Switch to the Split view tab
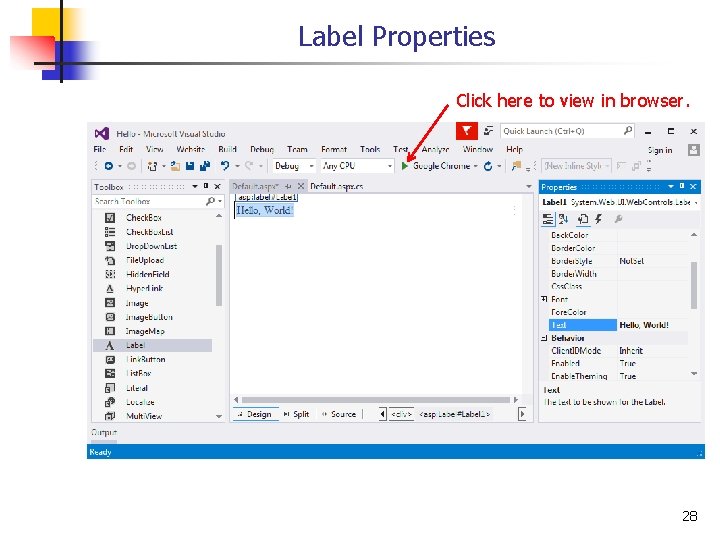 click(297, 414)
